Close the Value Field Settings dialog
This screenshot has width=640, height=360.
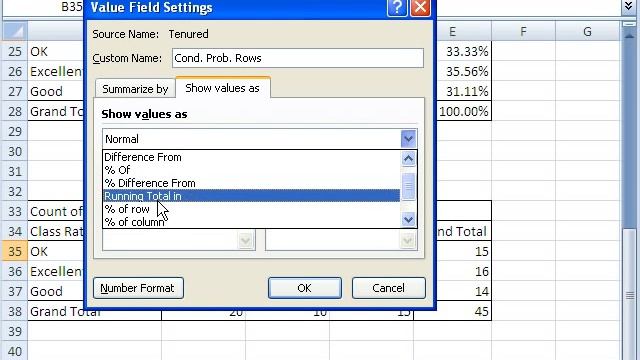pos(420,7)
